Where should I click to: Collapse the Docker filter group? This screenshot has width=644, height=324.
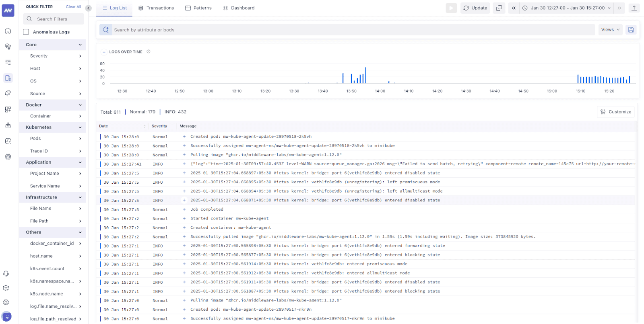point(80,105)
